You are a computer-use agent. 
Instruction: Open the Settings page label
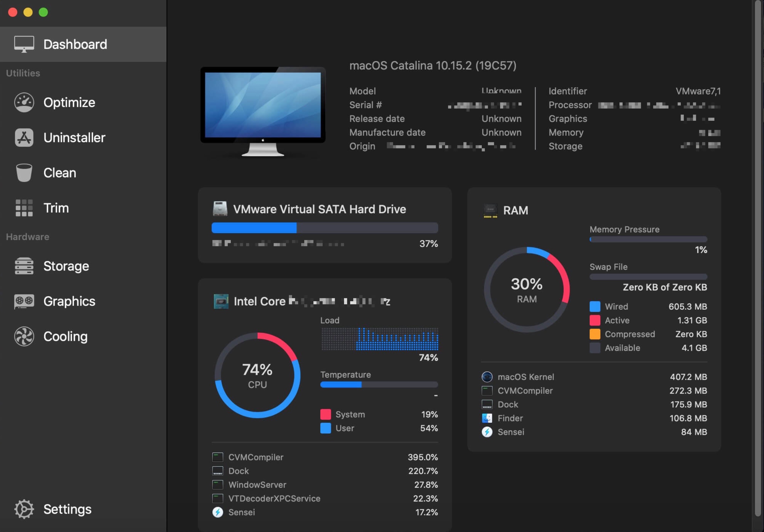(67, 509)
